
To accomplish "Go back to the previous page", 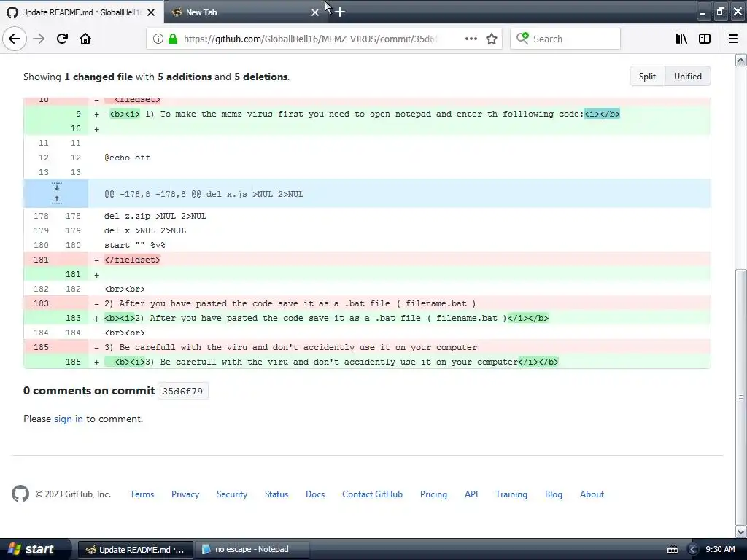I will 15,39.
